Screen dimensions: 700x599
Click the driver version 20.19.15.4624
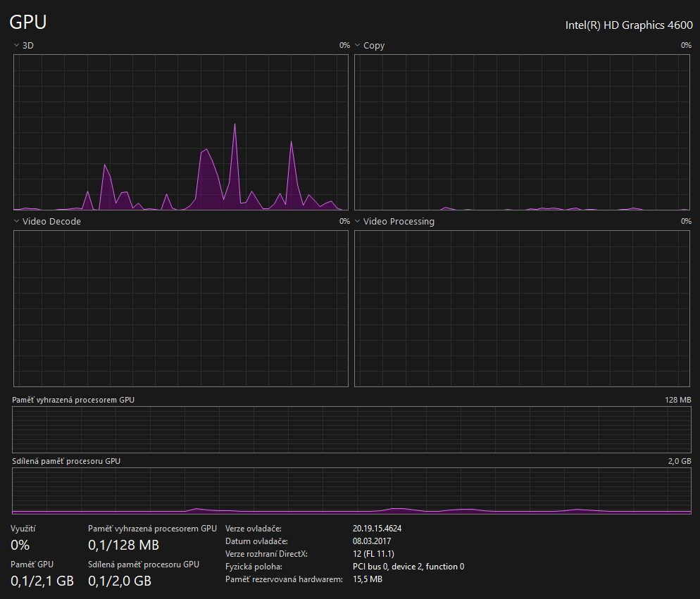tap(377, 529)
